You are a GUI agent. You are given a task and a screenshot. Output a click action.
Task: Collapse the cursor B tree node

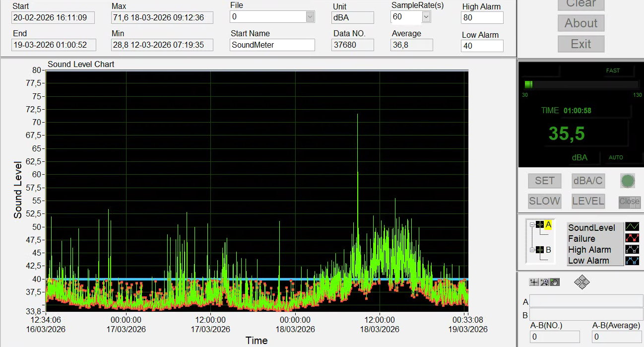pos(532,250)
